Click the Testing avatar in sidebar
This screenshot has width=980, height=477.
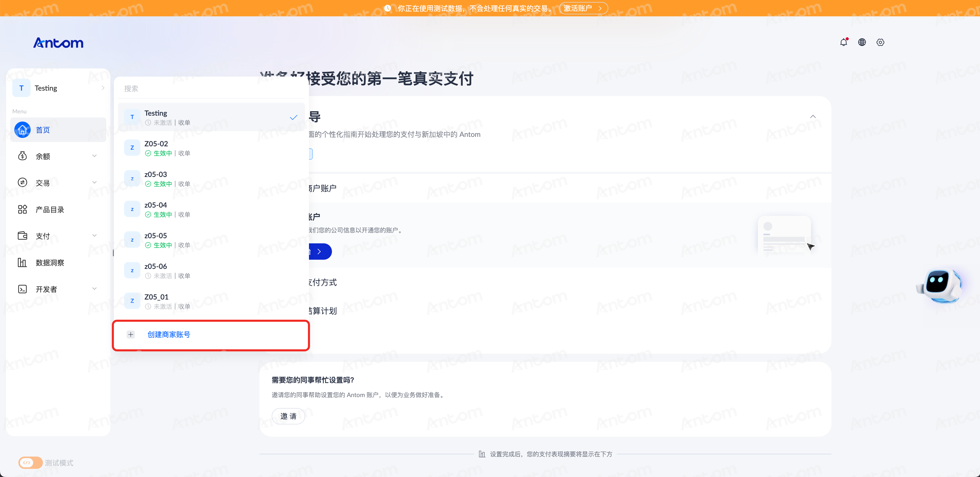click(x=21, y=88)
